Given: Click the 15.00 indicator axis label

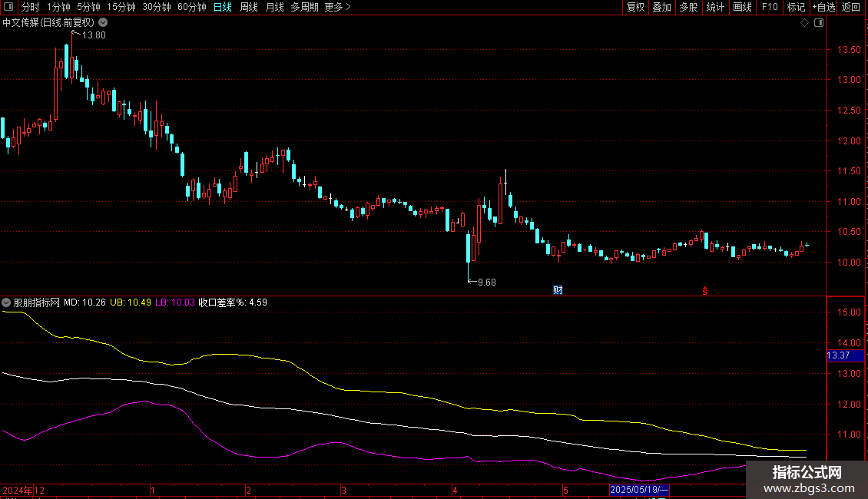Looking at the screenshot, I should pos(849,312).
